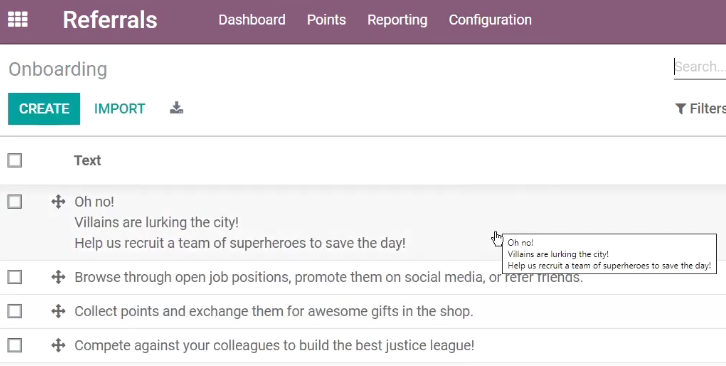
Task: Tick the select-all checkbox in header
Action: 14,160
